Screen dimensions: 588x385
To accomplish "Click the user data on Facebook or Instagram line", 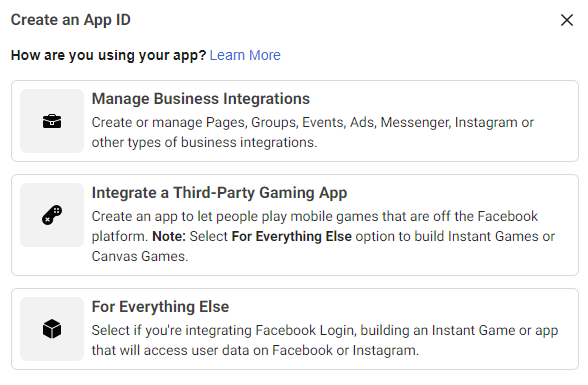I will point(255,350).
